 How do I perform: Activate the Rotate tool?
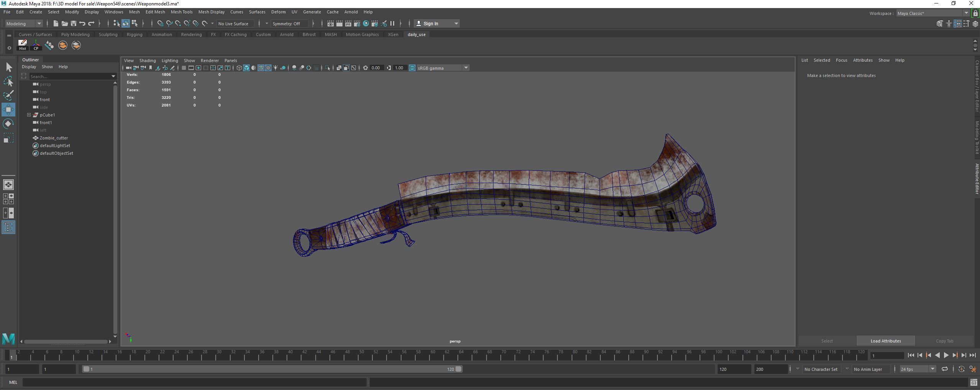pyautogui.click(x=8, y=124)
